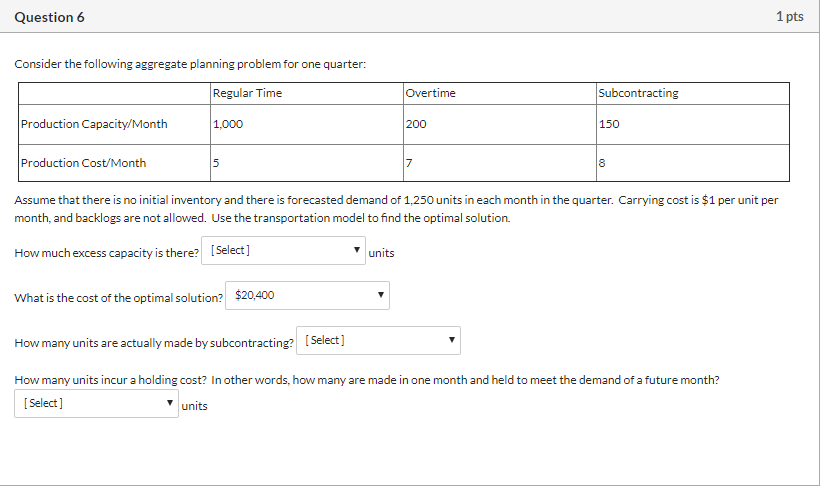
Task: Click 'How many units incur a holding cost?' text
Action: click(110, 380)
